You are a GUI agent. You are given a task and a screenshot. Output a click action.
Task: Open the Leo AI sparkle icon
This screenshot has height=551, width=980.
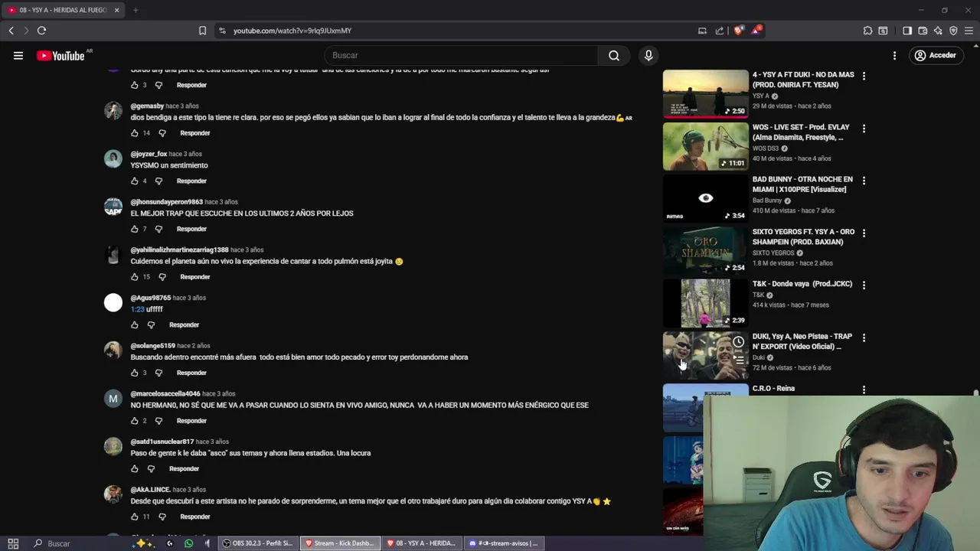[938, 31]
